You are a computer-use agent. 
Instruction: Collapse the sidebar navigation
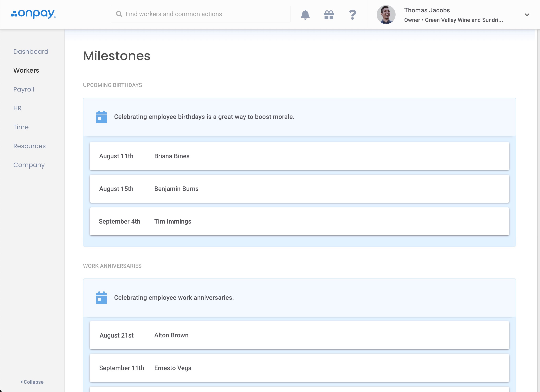(32, 382)
